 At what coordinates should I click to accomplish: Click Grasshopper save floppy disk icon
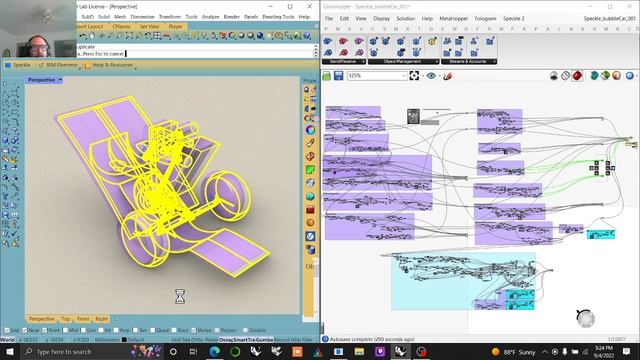click(x=338, y=76)
